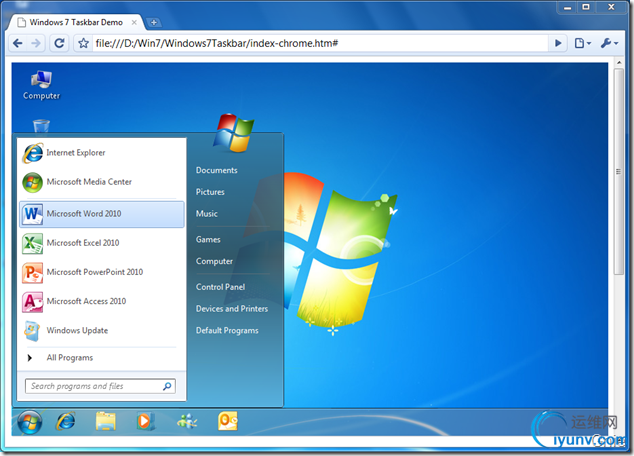The width and height of the screenshot is (634, 456).
Task: Click the page vertical scrollbar thumb
Action: (x=618, y=171)
